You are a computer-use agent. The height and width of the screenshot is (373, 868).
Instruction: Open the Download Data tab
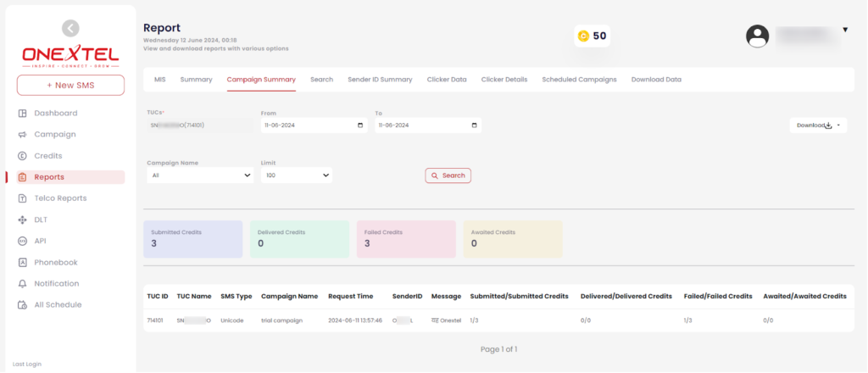coord(657,80)
